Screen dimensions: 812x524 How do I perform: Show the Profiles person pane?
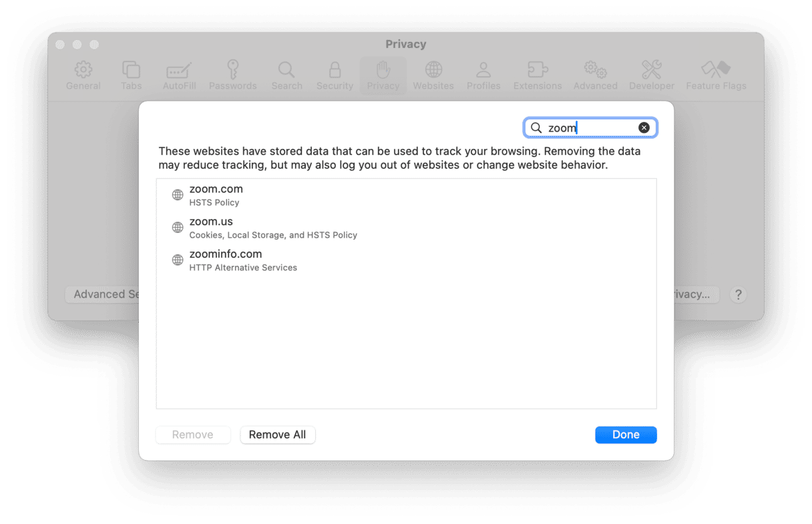483,75
